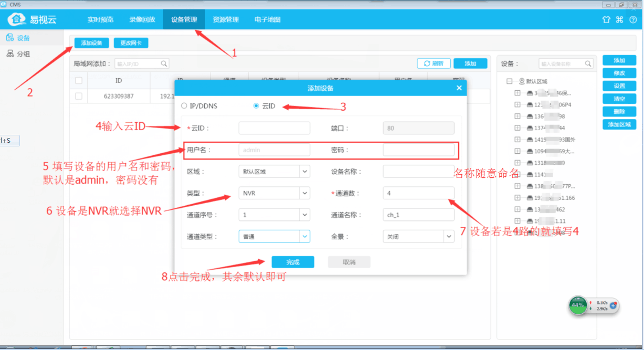Click the 易视云 cloud logo
Screen dimensions: 644x350
16,19
